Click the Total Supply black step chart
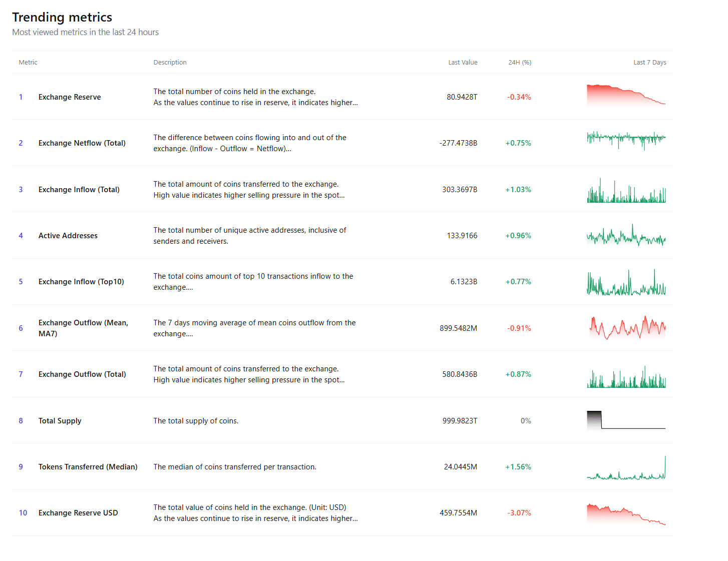This screenshot has height=561, width=728. point(626,420)
